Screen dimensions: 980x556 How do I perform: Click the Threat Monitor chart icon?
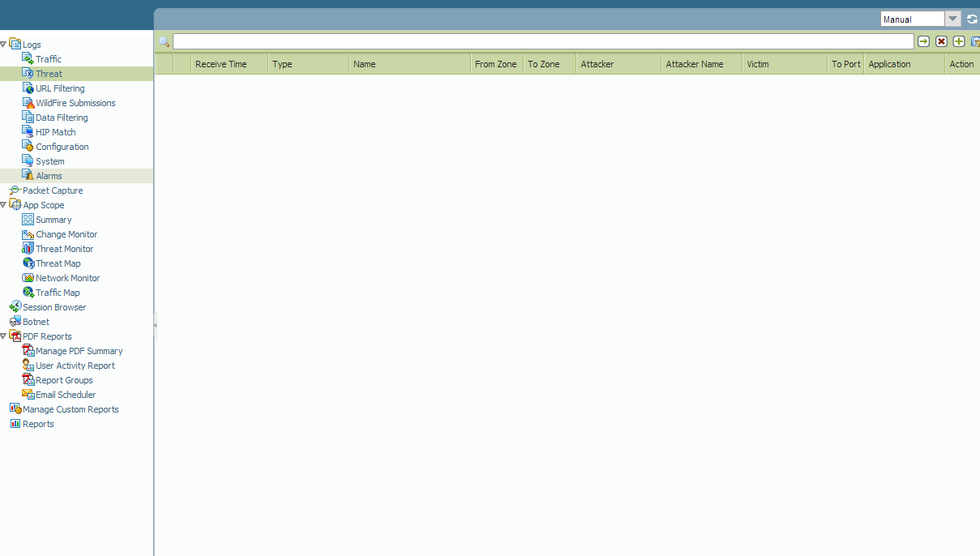(x=28, y=249)
